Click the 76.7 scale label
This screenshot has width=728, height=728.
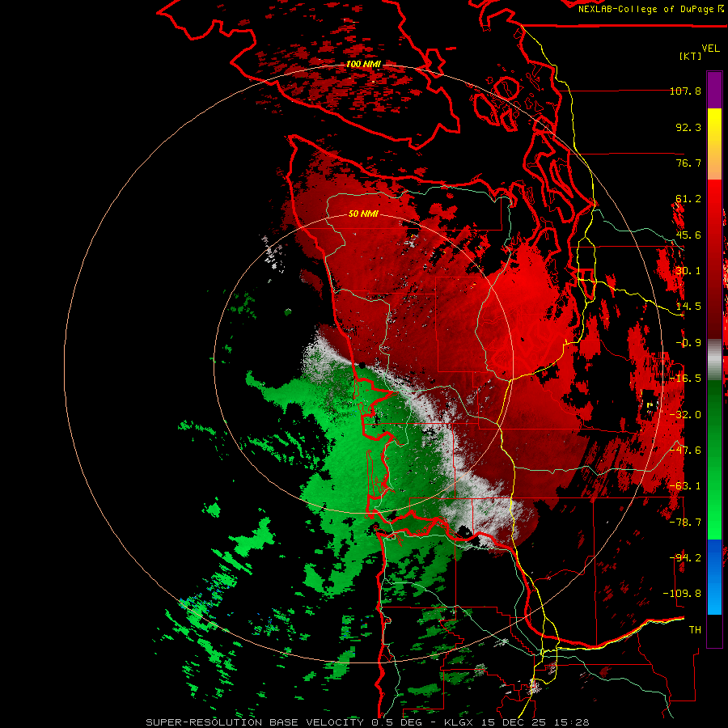click(x=688, y=163)
